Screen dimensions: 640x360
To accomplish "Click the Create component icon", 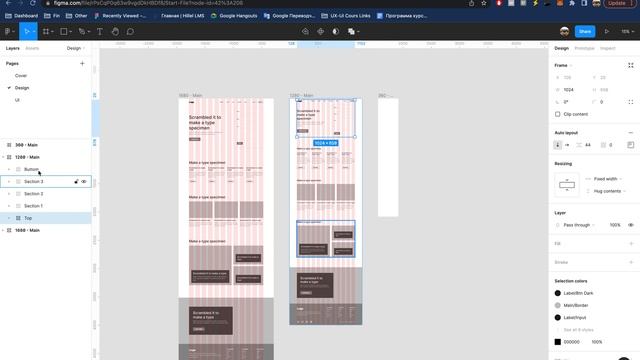I will (x=320, y=31).
